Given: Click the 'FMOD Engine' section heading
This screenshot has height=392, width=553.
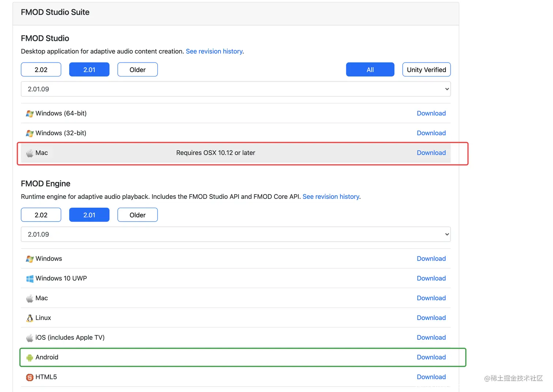Looking at the screenshot, I should (46, 184).
